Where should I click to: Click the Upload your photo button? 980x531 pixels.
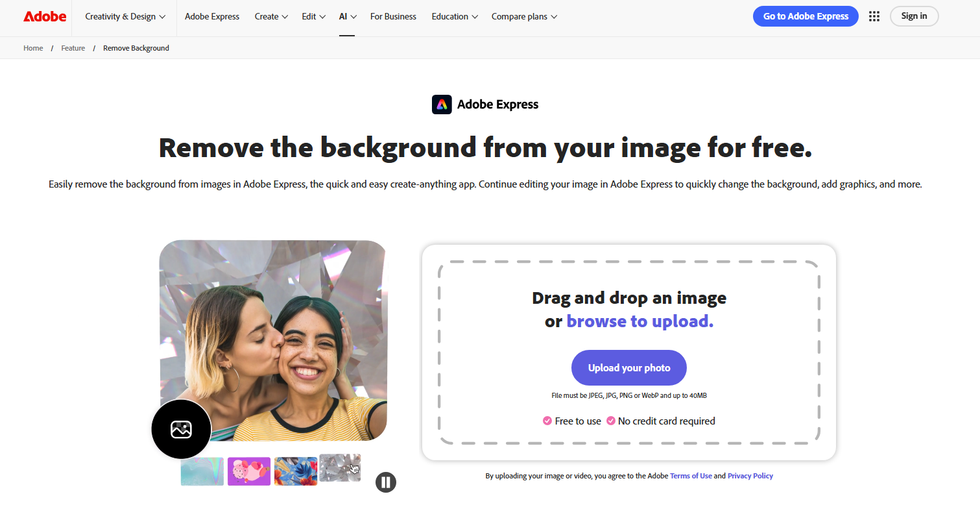coord(628,367)
